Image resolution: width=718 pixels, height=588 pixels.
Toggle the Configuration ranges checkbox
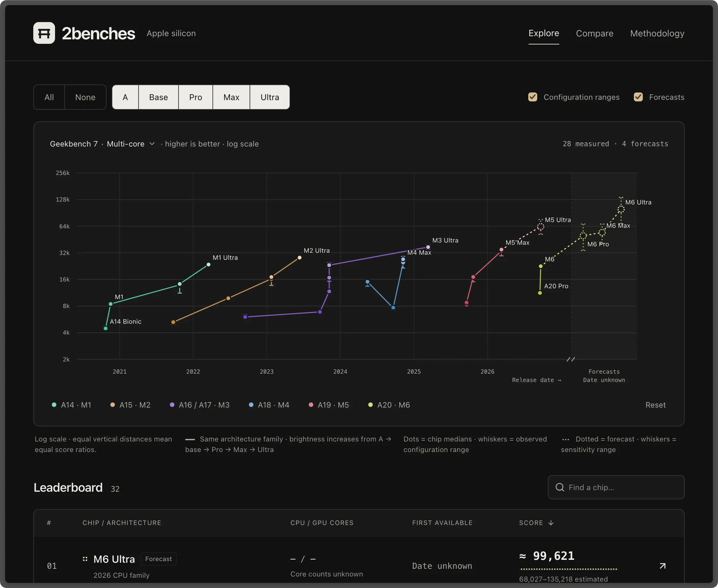(x=532, y=97)
